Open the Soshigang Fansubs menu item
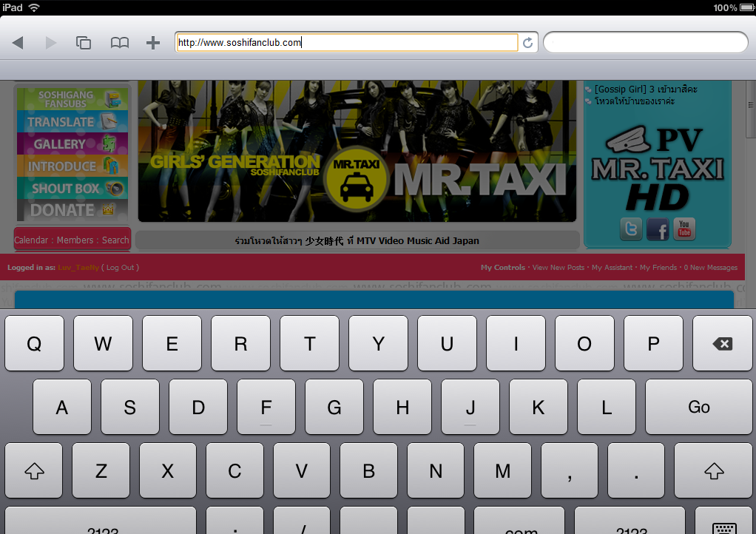The width and height of the screenshot is (756, 534). point(72,99)
